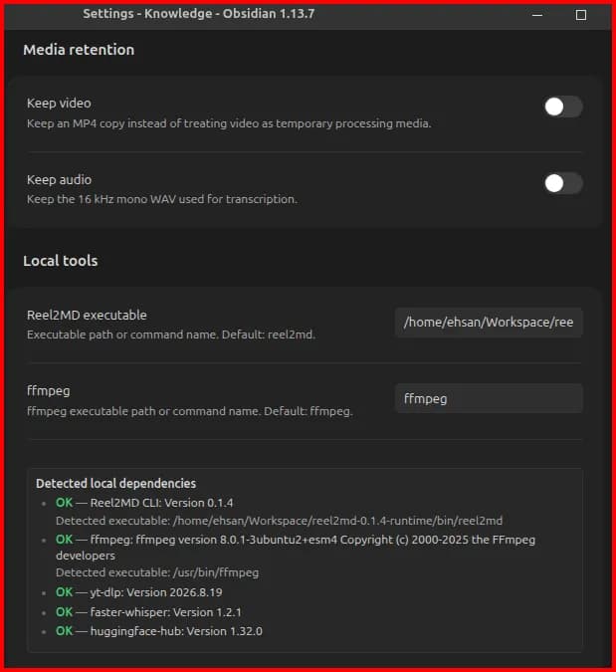
Task: Click the Reel2MD executable path field
Action: click(x=489, y=323)
